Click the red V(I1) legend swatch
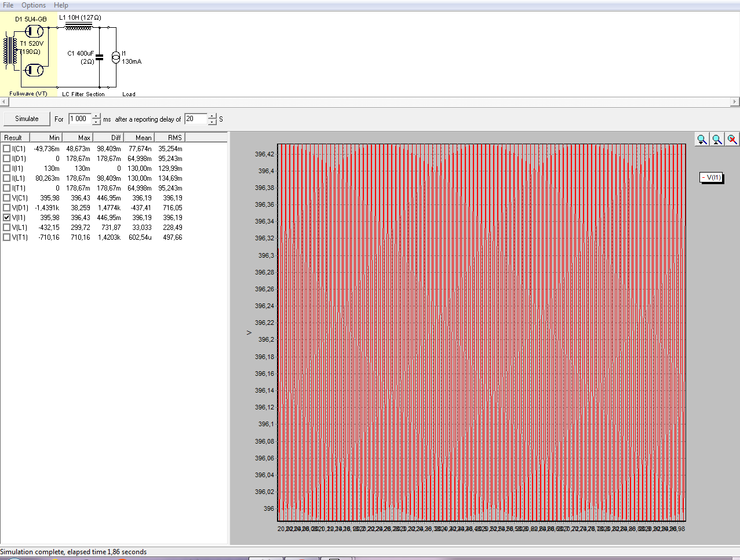The height and width of the screenshot is (560, 740). point(703,177)
